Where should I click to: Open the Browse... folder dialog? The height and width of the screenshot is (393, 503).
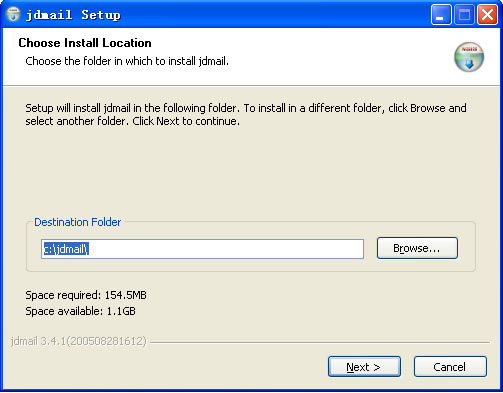(417, 248)
